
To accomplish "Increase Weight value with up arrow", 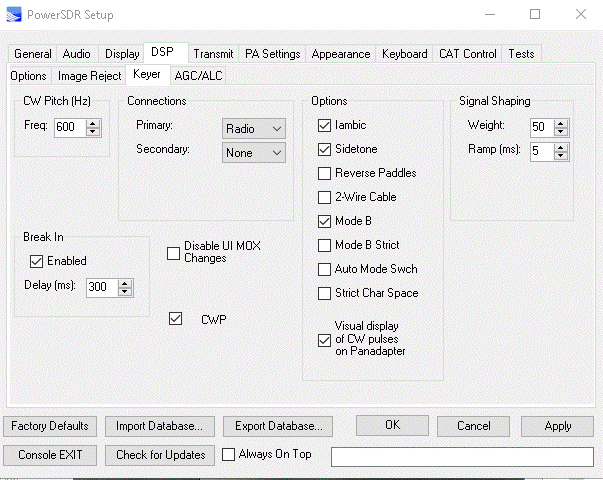I will [x=561, y=123].
